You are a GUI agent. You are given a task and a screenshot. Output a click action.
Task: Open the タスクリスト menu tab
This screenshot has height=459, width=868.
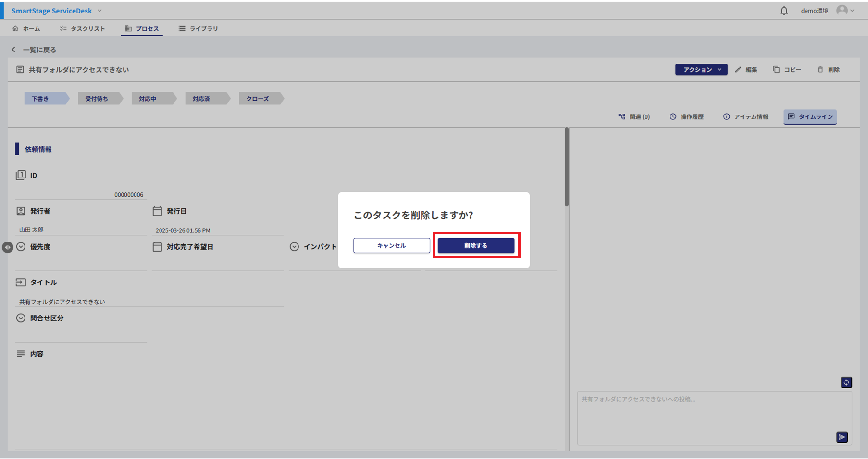point(82,29)
